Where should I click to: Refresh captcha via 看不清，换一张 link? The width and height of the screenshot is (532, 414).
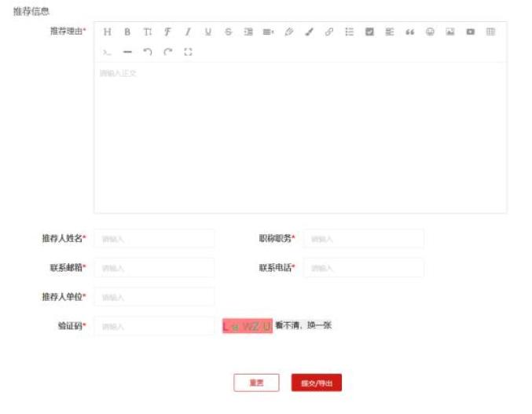tap(303, 324)
